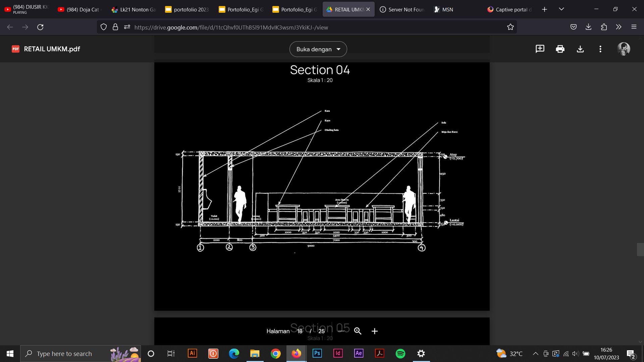Print the RETAIL UMKM PDF
Screen dimensions: 644x362
pyautogui.click(x=560, y=49)
